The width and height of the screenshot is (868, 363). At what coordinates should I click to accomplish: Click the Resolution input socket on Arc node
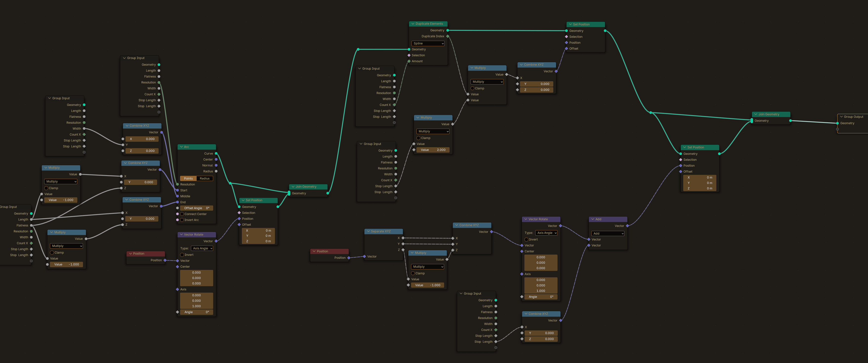click(178, 184)
